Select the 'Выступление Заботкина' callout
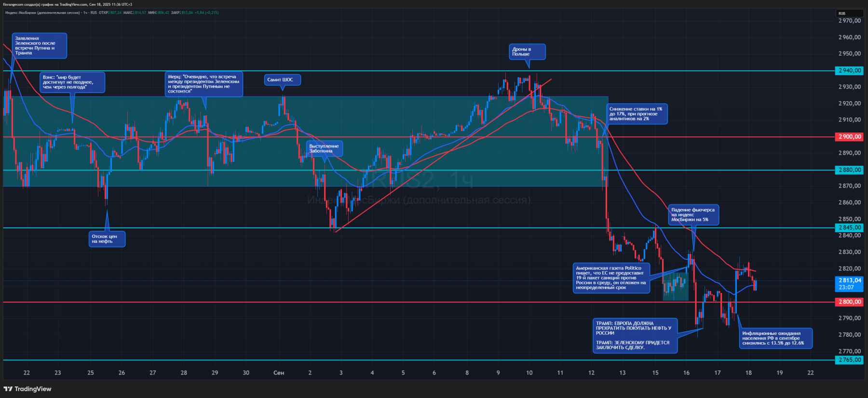The width and height of the screenshot is (868, 398). coord(325,149)
